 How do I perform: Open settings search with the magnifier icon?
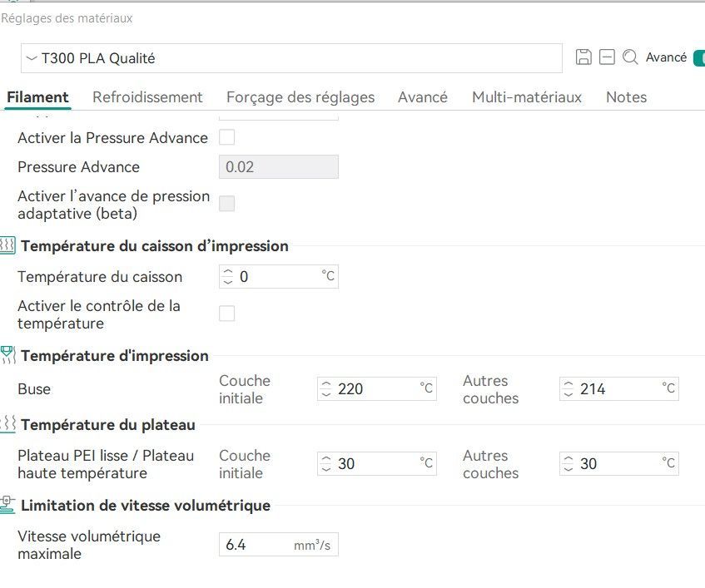click(x=630, y=57)
